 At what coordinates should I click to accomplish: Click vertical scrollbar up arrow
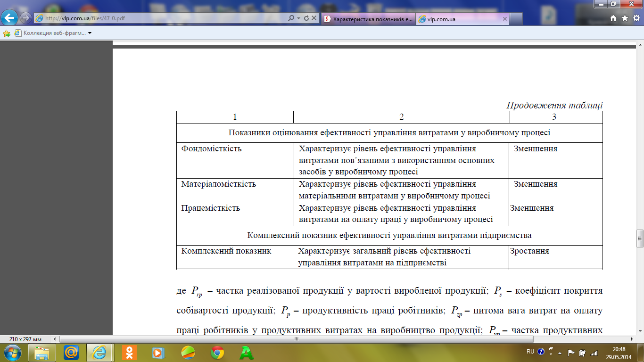click(x=640, y=45)
